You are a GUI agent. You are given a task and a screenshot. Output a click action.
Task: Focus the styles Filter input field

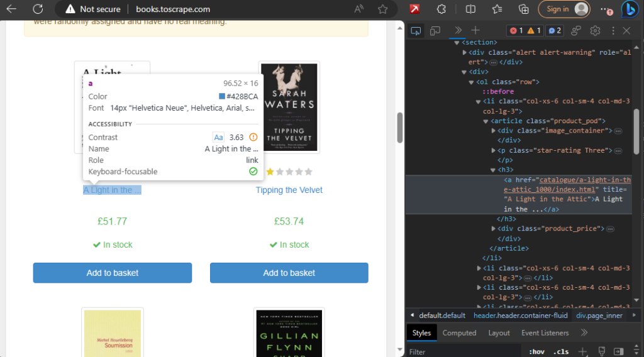pyautogui.click(x=464, y=352)
